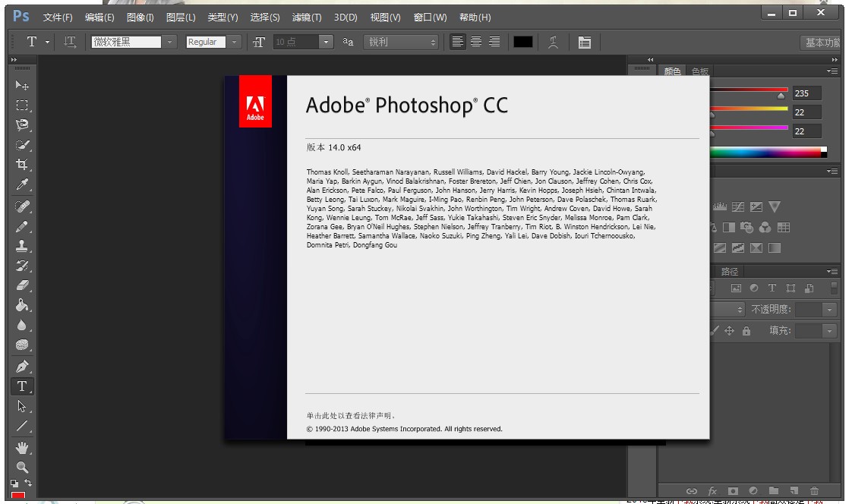Open the 锐利 anti-aliasing dropdown

tap(401, 43)
